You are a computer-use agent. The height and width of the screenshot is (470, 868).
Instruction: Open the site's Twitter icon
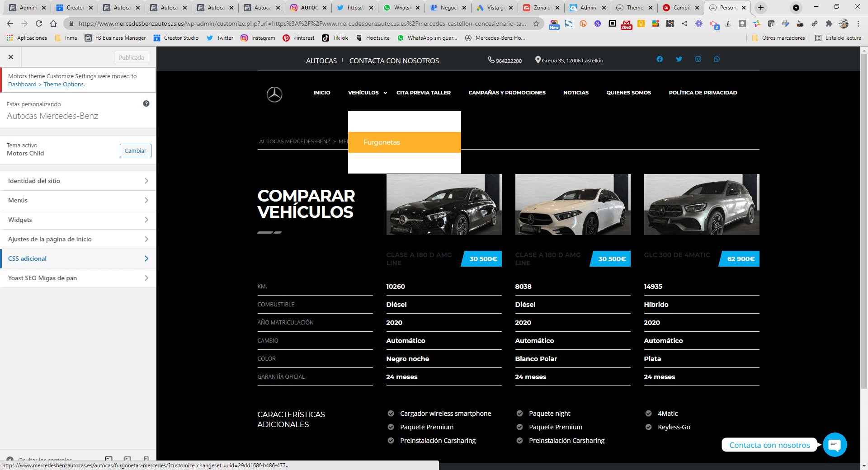coord(679,59)
